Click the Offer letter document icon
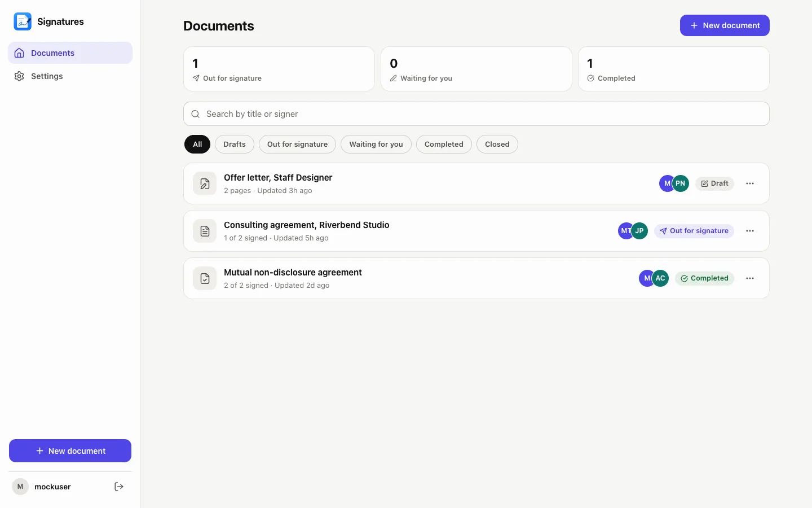Viewport: 812px width, 508px height. [x=205, y=183]
